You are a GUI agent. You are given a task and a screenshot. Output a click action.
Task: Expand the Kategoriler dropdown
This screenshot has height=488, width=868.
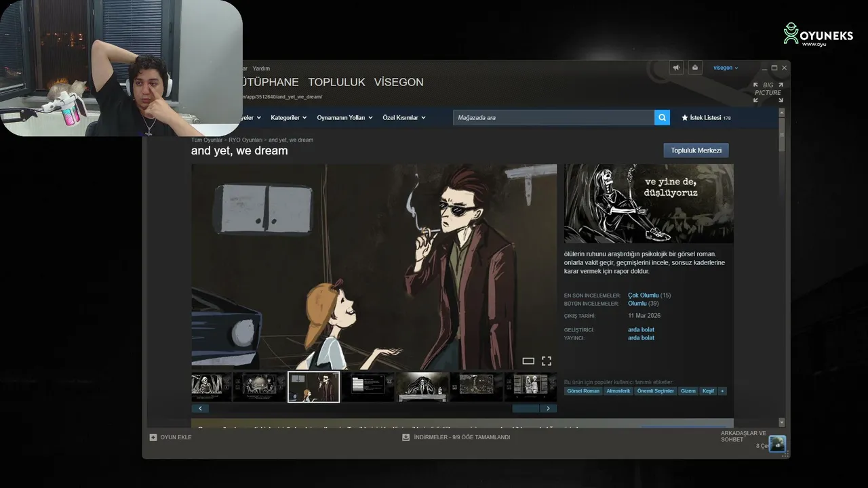(x=289, y=118)
